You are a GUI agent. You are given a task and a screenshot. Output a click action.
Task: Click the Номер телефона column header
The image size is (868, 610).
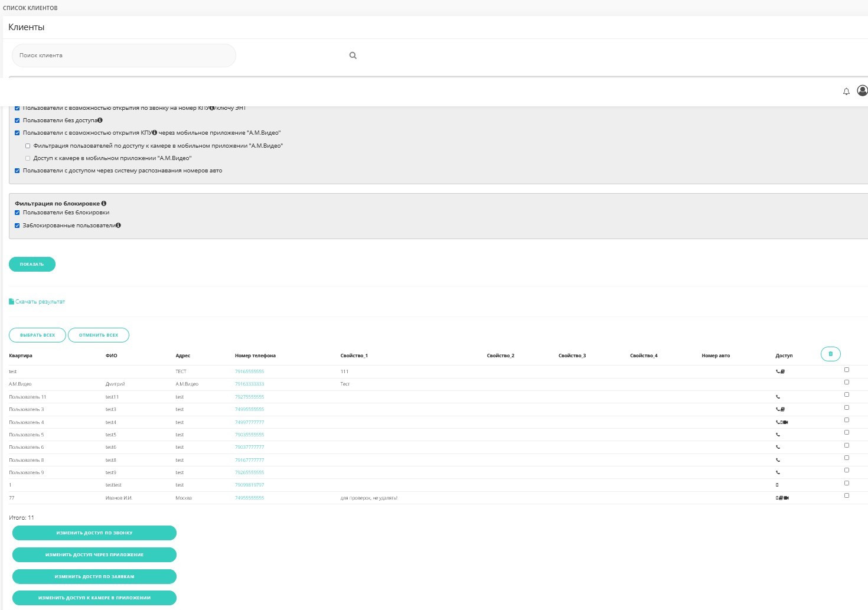(x=255, y=355)
